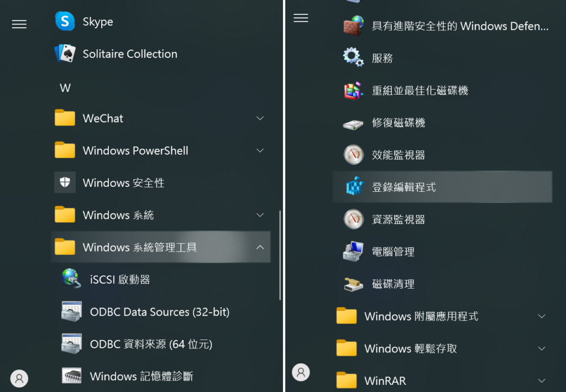The height and width of the screenshot is (392, 566).
Task: Launch Solitaire Collection from its card icon
Action: pos(65,54)
